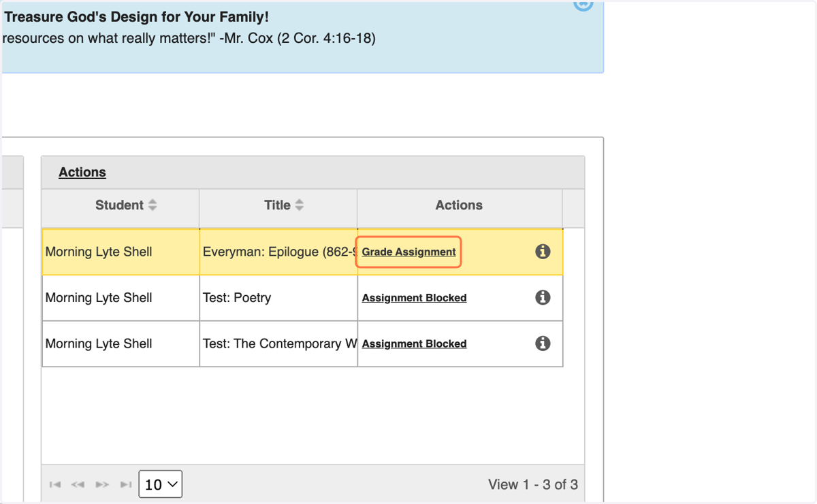Go to first page of results
Screen dimensions: 817x504
(56, 484)
